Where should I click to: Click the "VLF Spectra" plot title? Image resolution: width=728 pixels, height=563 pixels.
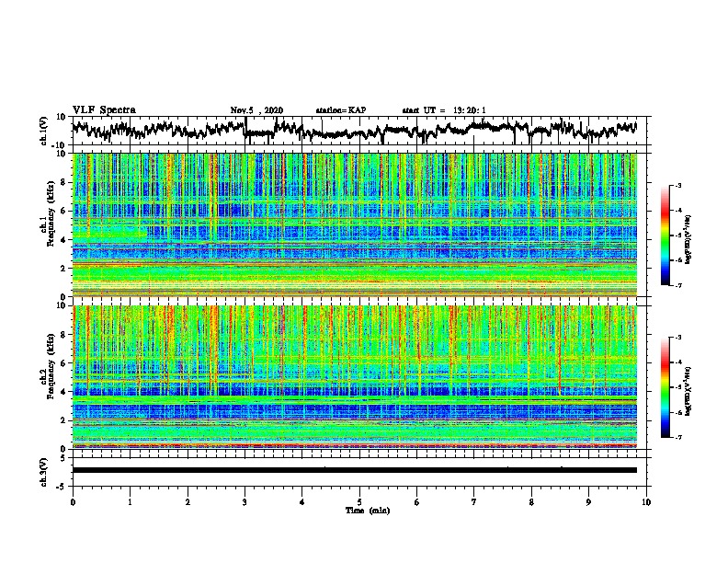coord(104,110)
